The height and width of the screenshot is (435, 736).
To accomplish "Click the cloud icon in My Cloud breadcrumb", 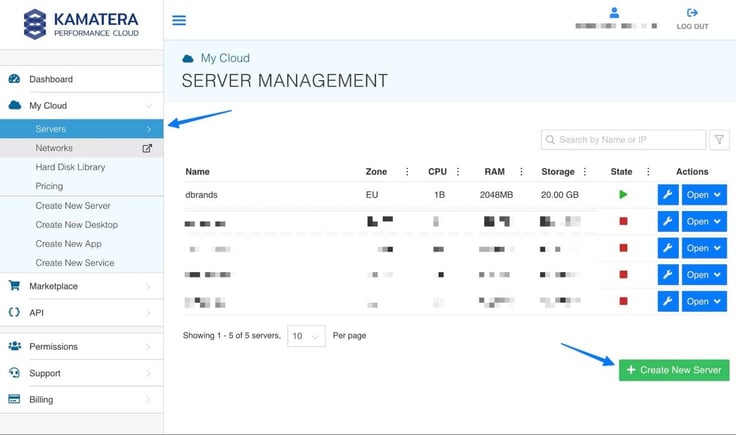I will (x=188, y=59).
